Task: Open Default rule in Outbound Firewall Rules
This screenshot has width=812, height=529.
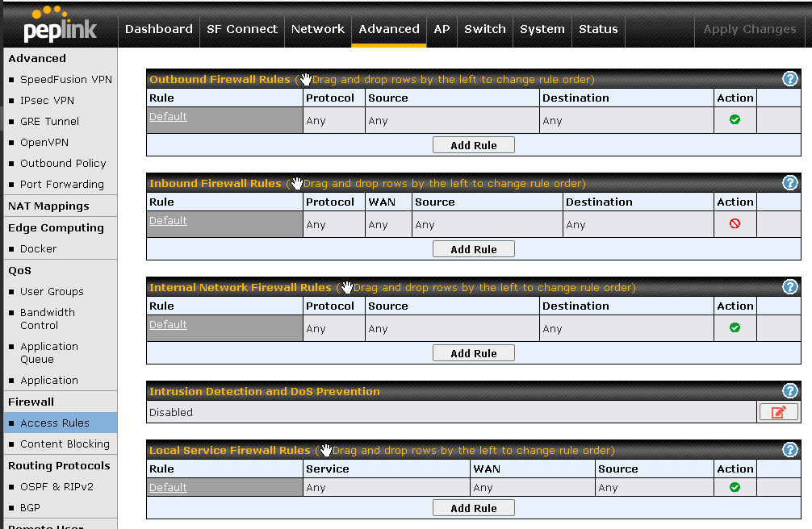Action: 168,117
